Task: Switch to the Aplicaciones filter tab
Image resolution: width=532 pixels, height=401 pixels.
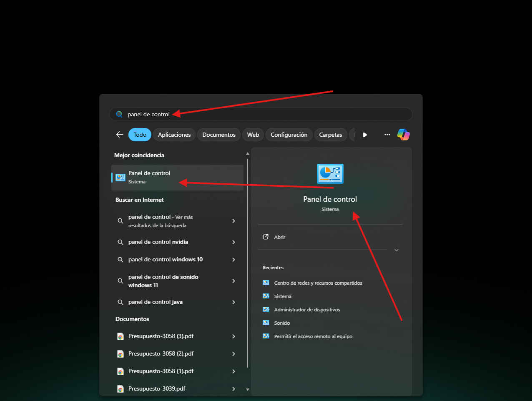Action: [174, 135]
